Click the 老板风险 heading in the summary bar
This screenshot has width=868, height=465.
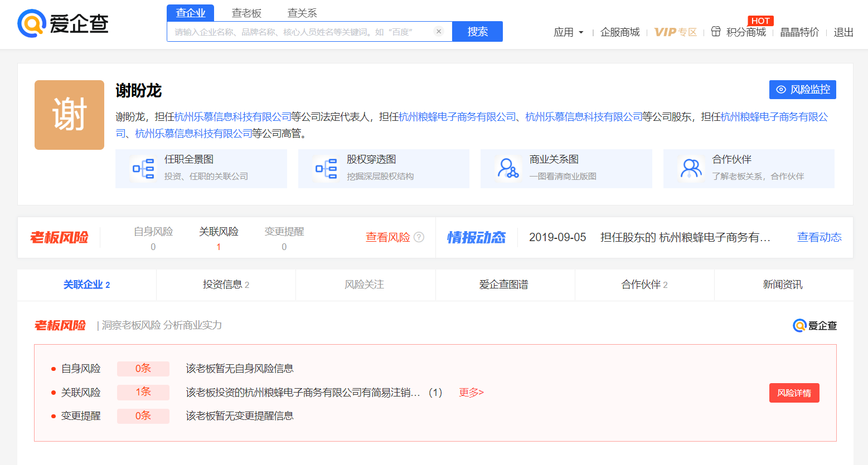tap(59, 237)
